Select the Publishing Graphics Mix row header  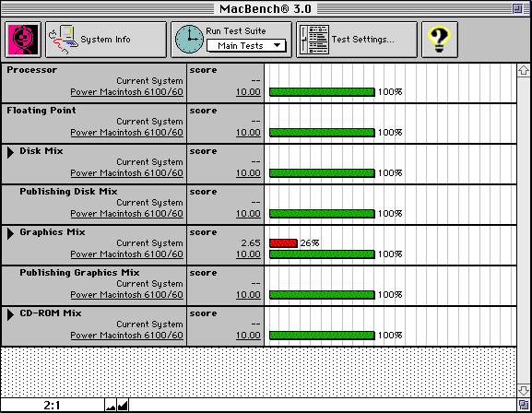click(79, 273)
